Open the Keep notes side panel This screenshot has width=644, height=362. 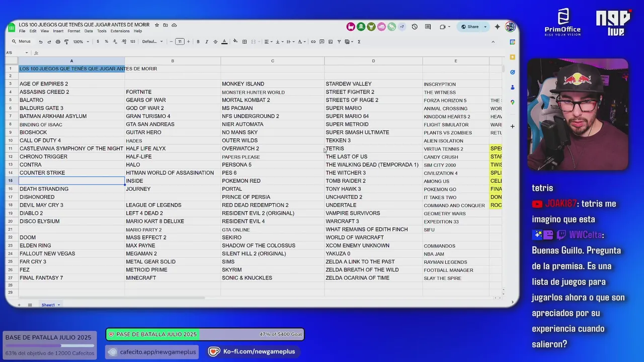coord(512,57)
